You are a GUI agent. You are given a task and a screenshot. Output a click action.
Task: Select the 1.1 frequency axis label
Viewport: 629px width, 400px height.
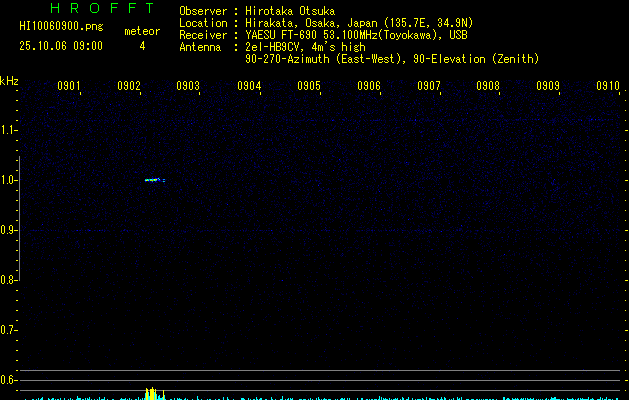10,130
